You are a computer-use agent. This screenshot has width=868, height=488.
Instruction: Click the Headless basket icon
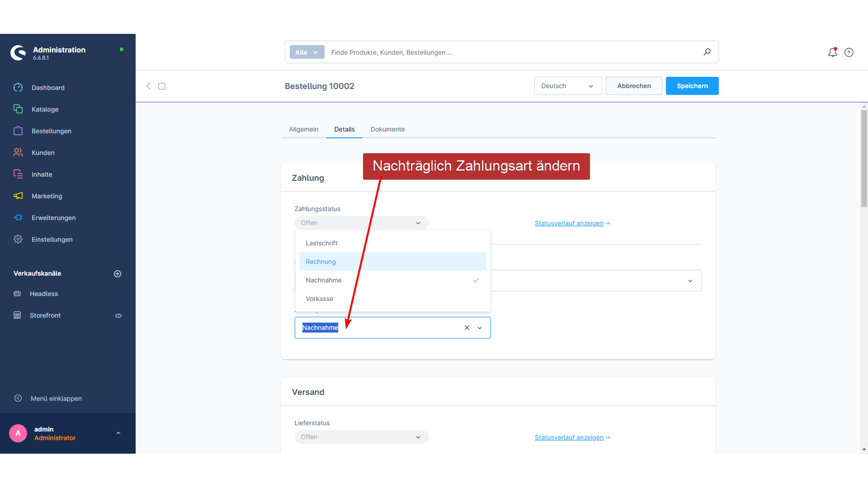pyautogui.click(x=17, y=294)
